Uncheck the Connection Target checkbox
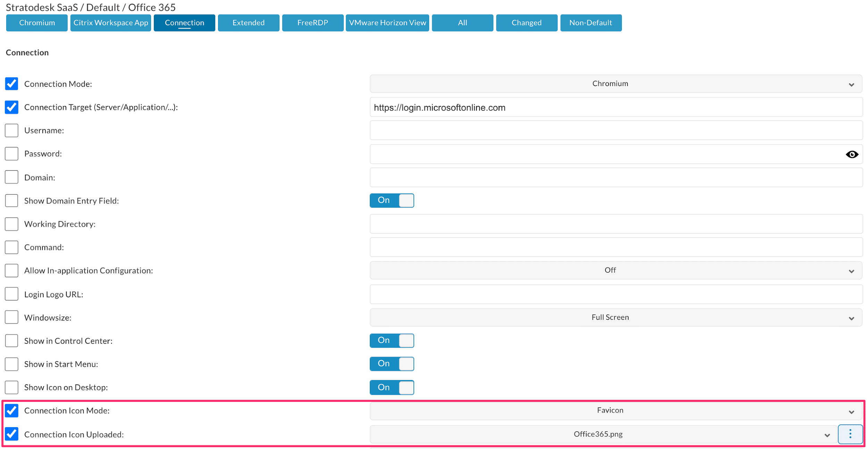The height and width of the screenshot is (449, 868). (x=11, y=107)
